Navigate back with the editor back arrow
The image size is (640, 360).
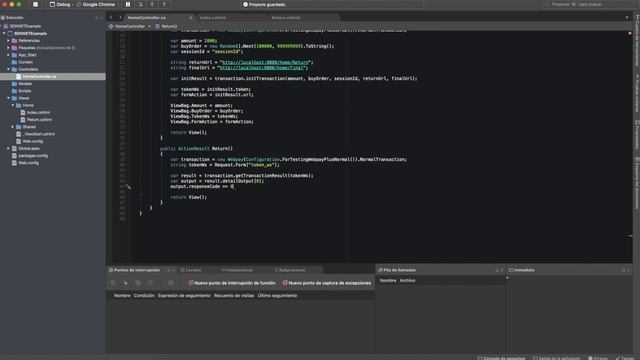click(111, 18)
